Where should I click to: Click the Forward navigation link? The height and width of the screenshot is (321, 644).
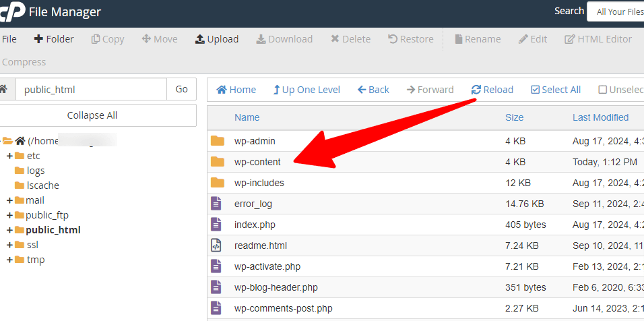click(430, 90)
